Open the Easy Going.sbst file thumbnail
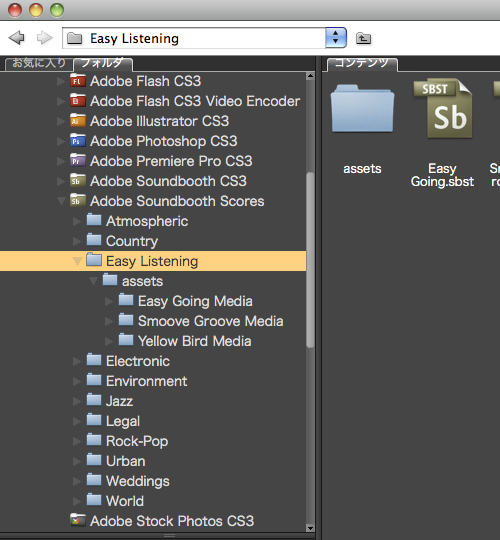This screenshot has width=500, height=540. [x=443, y=108]
